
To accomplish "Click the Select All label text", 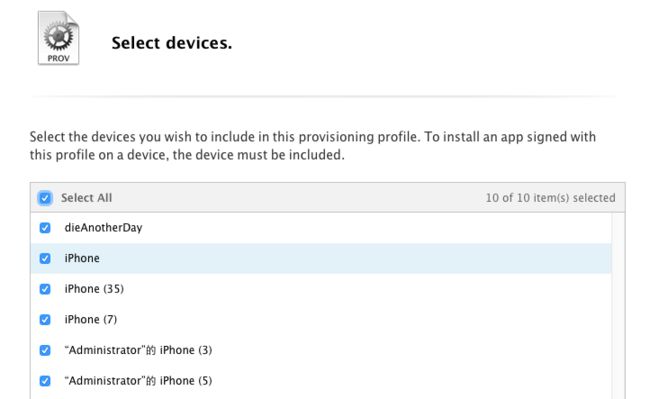I will (87, 198).
